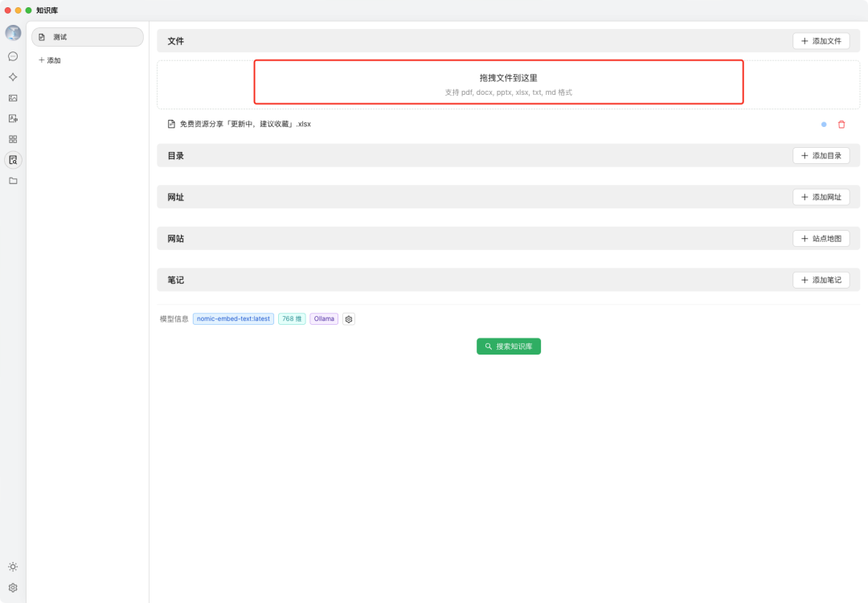Viewport: 868px width, 603px height.
Task: Open app settings gear in sidebar
Action: point(14,588)
